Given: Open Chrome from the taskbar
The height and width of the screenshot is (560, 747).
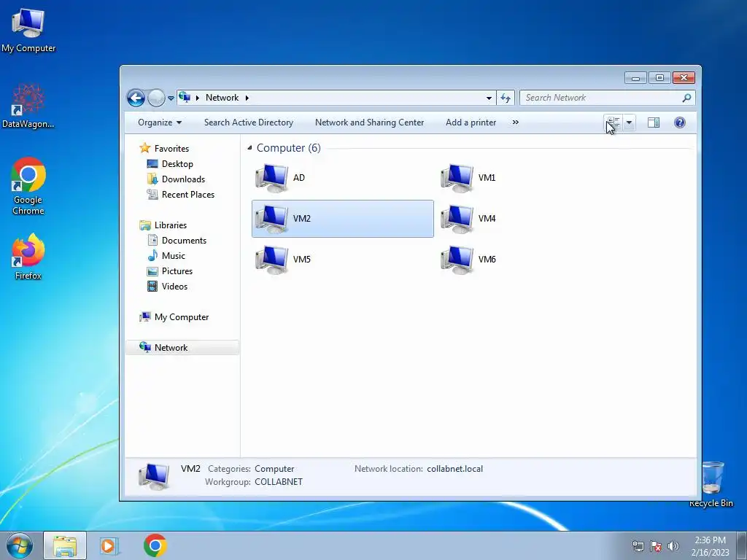Looking at the screenshot, I should tap(155, 545).
